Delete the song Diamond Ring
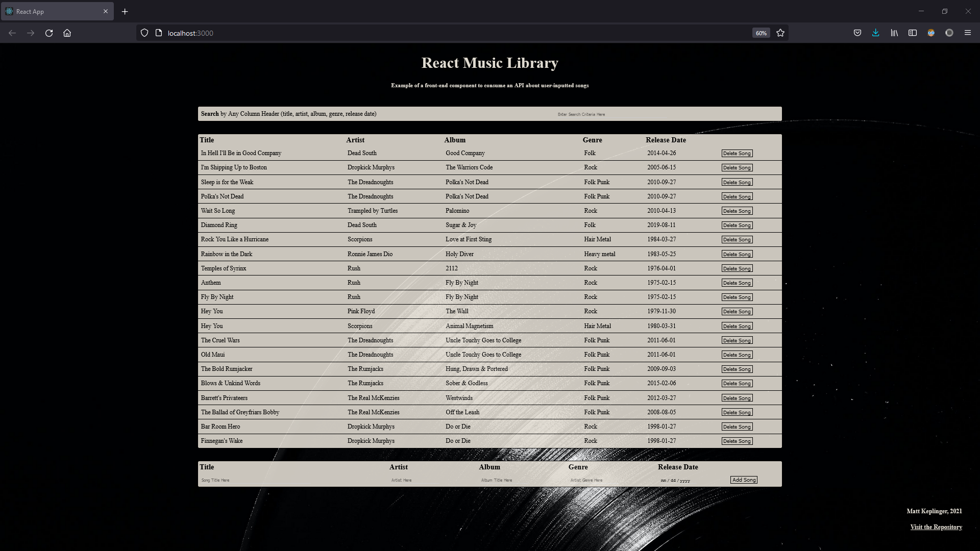This screenshot has height=551, width=980. tap(737, 224)
